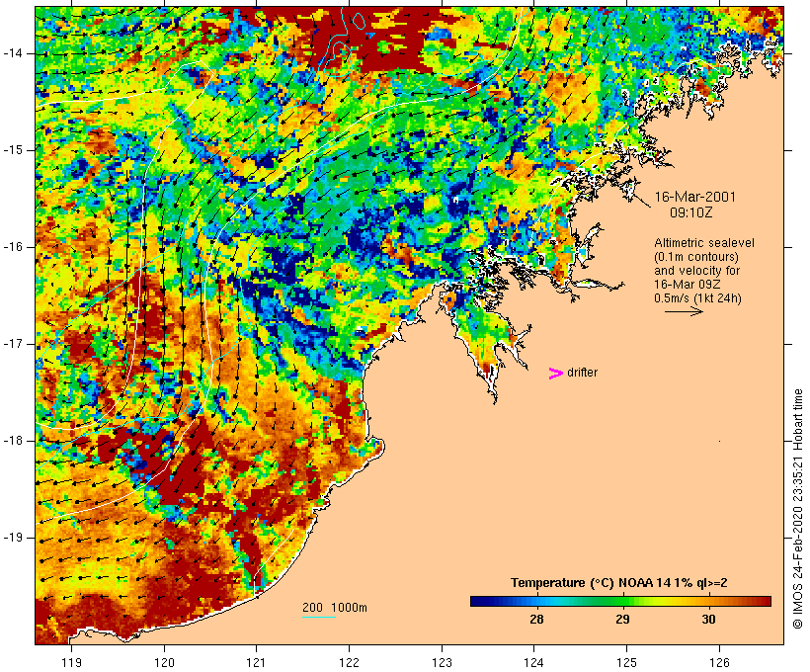Click longitude axis label '121'
The width and height of the screenshot is (810, 672).
tap(256, 663)
